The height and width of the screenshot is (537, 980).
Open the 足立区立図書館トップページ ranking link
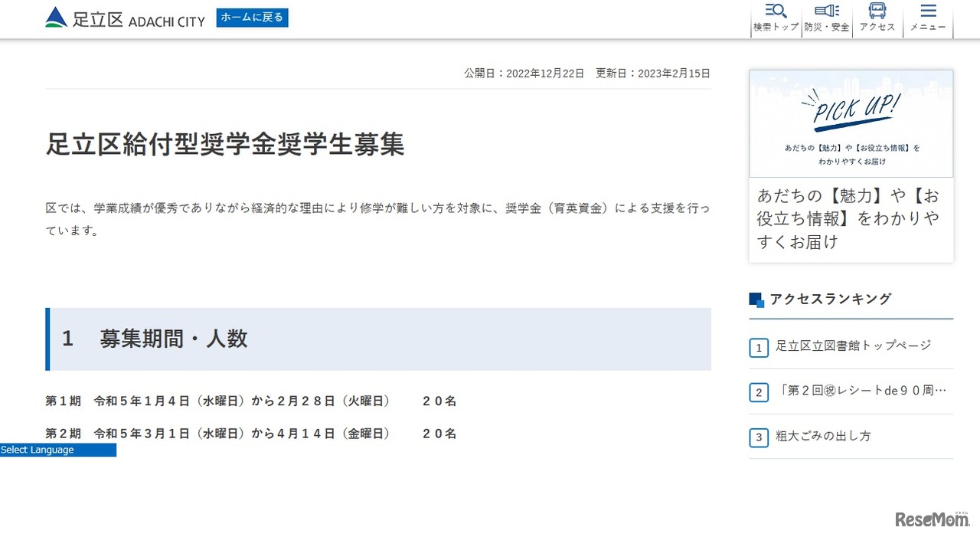[852, 345]
